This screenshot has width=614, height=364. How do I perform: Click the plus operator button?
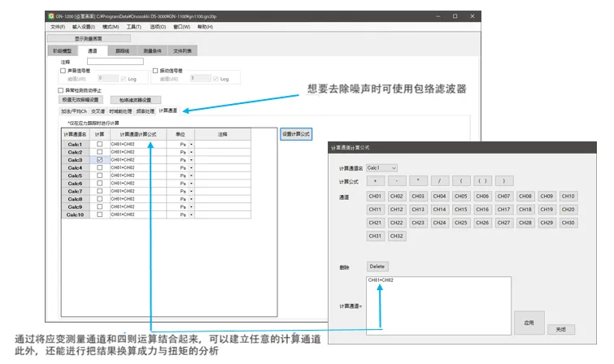click(x=374, y=180)
